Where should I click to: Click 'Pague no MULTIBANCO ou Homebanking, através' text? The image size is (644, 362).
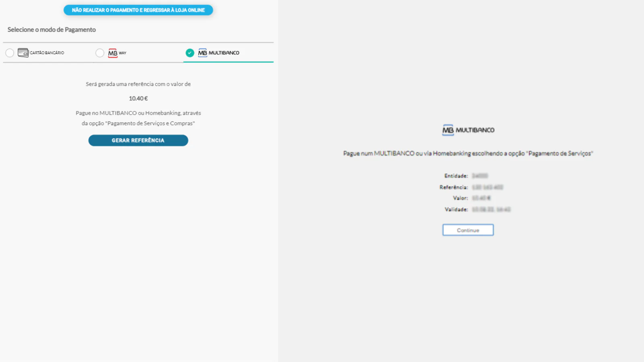tap(138, 113)
